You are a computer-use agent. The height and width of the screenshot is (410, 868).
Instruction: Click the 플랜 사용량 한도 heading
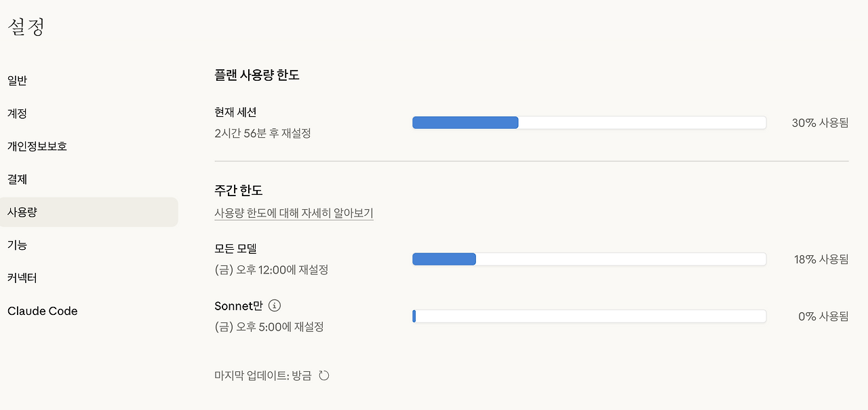pos(257,75)
